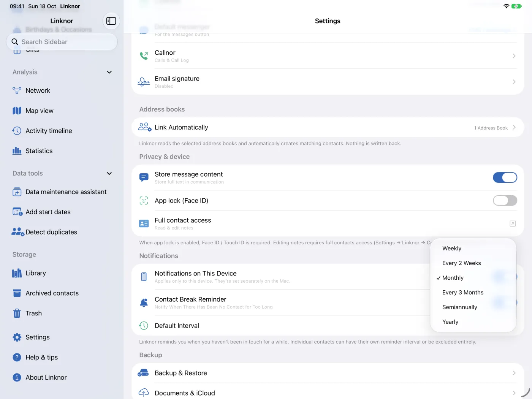Open the Trash bin icon
Viewport: 532px width, 399px height.
pos(17,313)
